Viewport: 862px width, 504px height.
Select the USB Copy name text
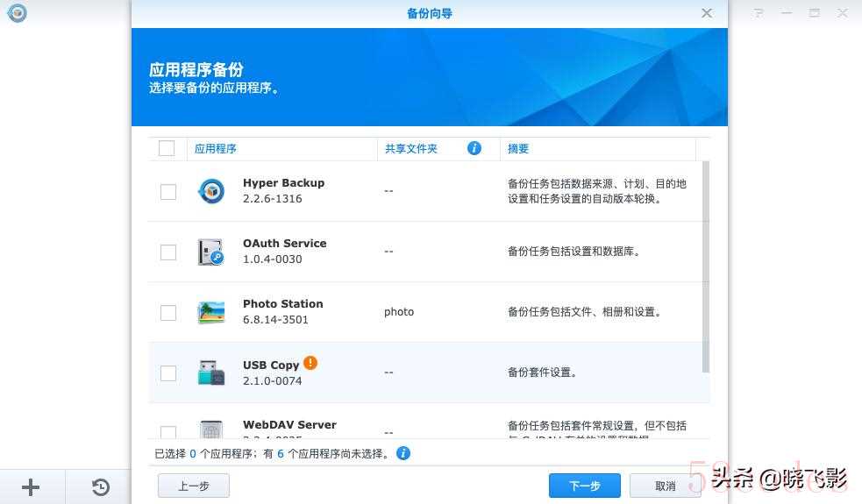click(271, 365)
